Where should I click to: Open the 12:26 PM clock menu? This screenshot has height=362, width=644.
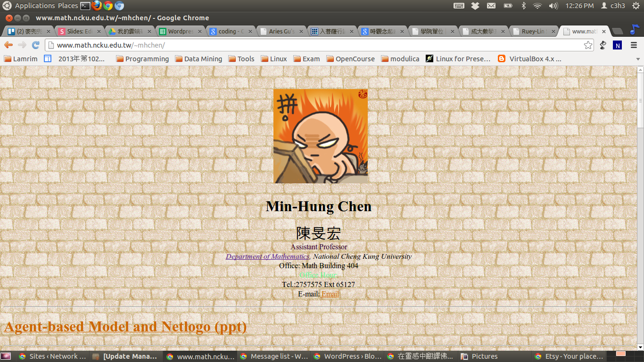579,6
